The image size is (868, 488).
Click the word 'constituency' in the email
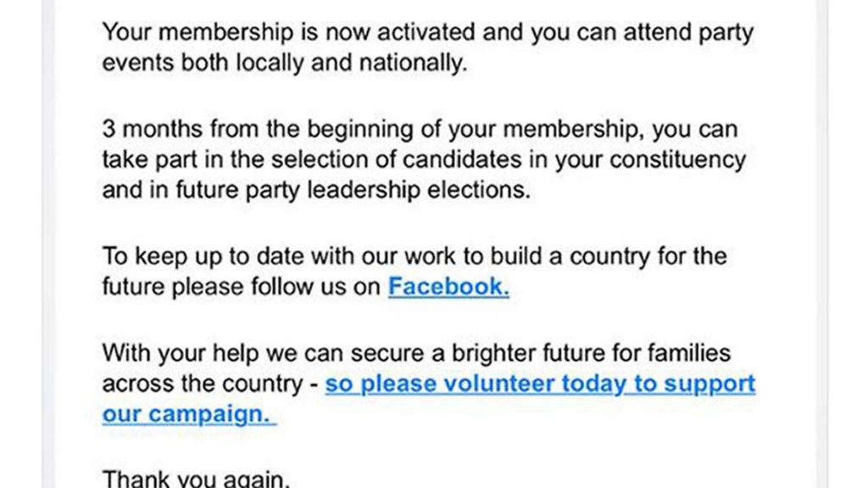tap(677, 159)
